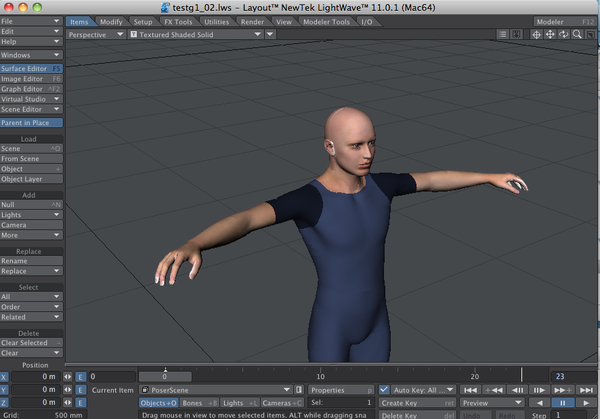600x419 pixels.
Task: Click the viewport center-on-item icon
Action: tap(536, 35)
